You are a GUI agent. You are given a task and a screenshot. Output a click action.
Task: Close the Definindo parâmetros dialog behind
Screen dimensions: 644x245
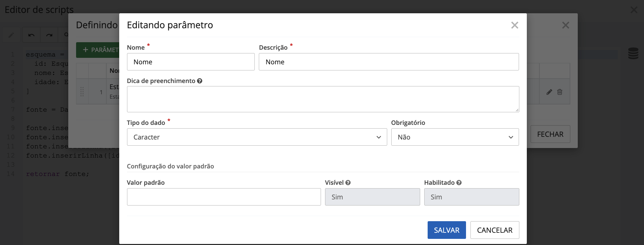(x=566, y=25)
